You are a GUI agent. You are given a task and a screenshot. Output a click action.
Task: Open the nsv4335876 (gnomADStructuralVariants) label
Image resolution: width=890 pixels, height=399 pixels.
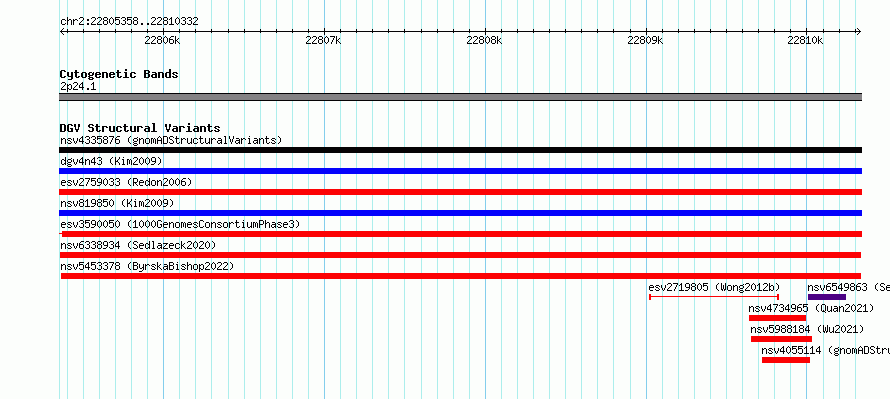171,140
